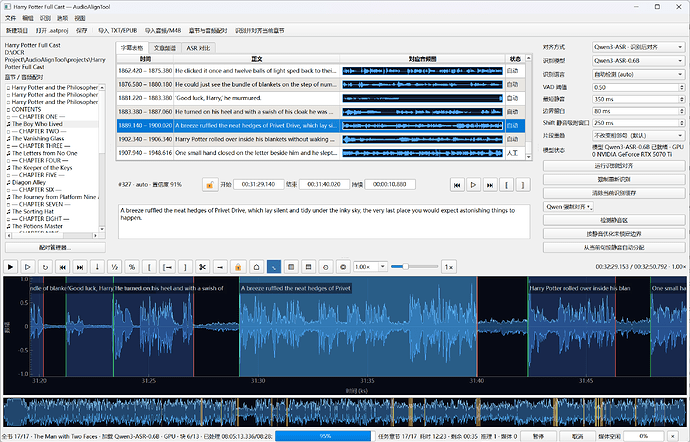Open the dropdown ending with (默认)

[638, 135]
